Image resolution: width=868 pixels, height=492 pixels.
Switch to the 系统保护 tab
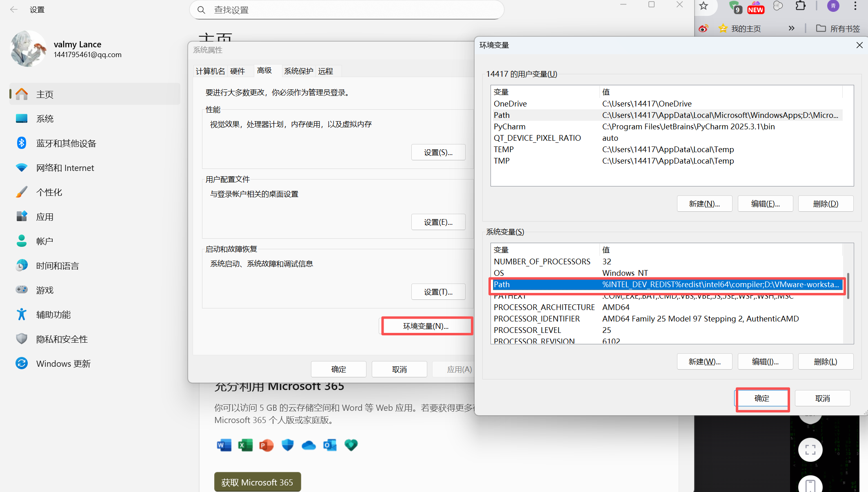point(298,71)
